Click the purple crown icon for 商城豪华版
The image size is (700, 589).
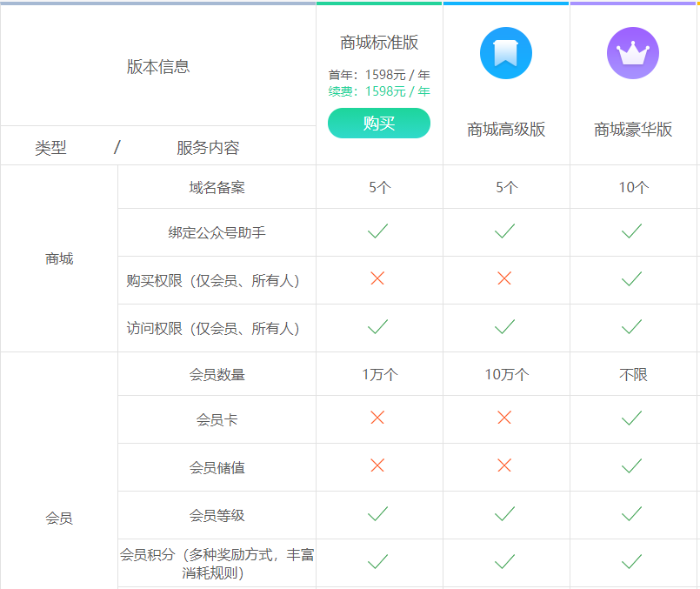pos(632,53)
